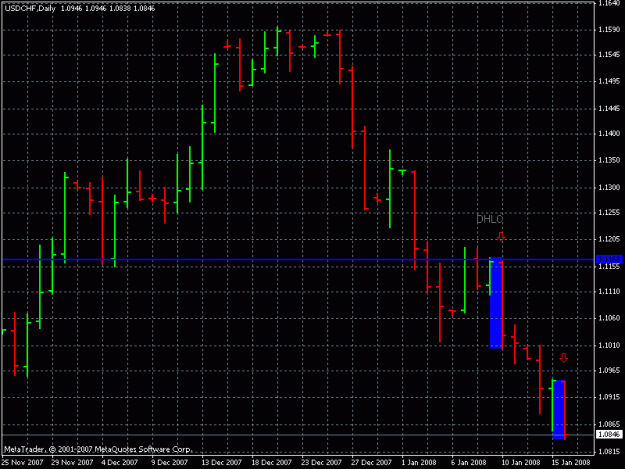Click the red down arrow above 15 Jan bar
625x469 pixels.
tap(563, 358)
